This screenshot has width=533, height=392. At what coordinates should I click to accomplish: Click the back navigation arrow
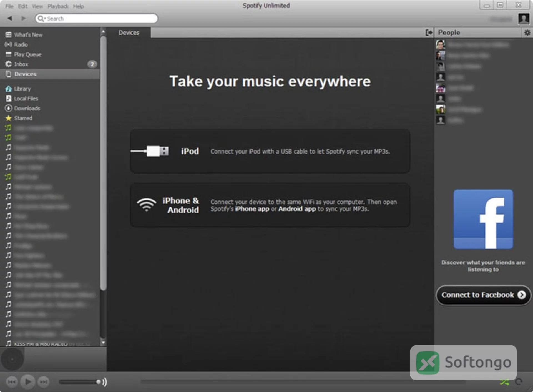10,18
